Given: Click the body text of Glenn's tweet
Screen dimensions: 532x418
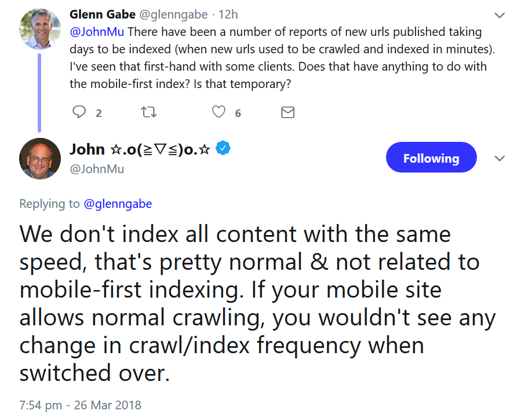Looking at the screenshot, I should click(278, 58).
